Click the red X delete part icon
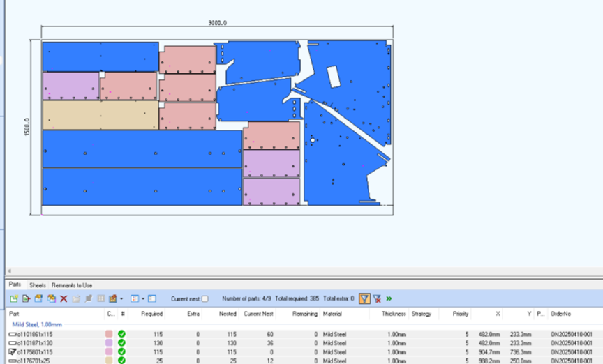603x364 pixels. tap(64, 298)
